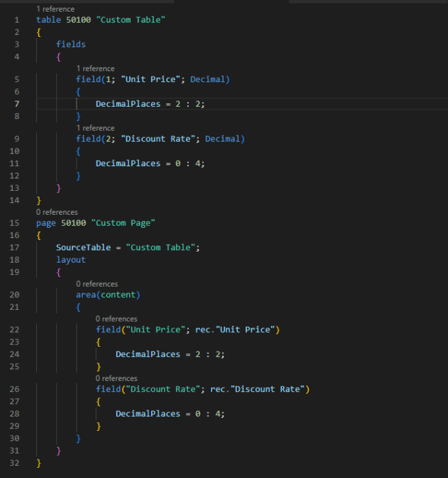Open '0 references' CodeLens above page 50100 declaration

pyautogui.click(x=57, y=212)
